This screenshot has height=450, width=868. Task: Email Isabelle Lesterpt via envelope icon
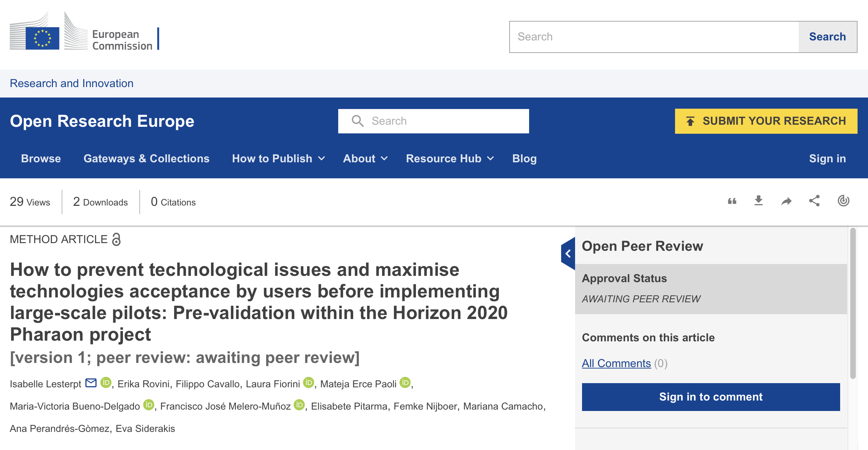[91, 383]
